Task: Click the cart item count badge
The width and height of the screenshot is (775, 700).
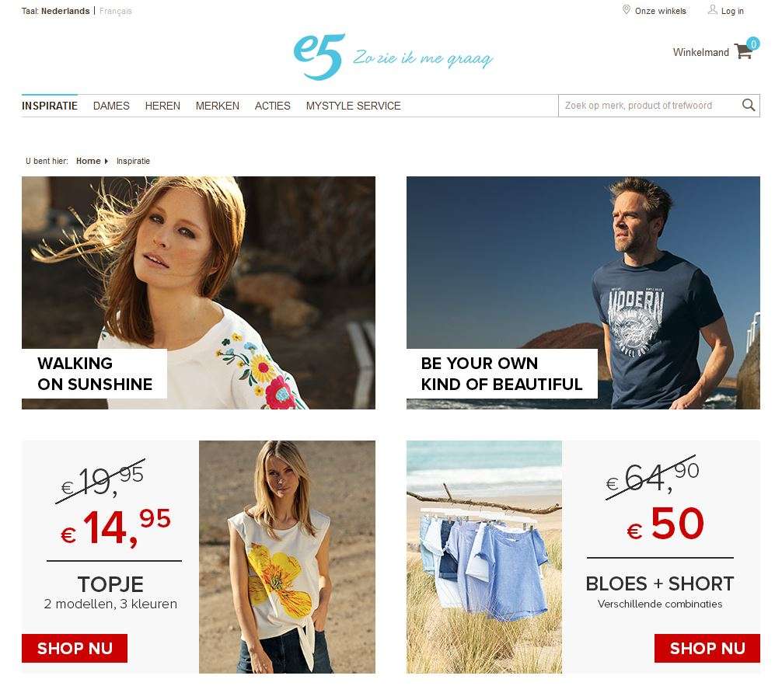Action: coord(752,44)
